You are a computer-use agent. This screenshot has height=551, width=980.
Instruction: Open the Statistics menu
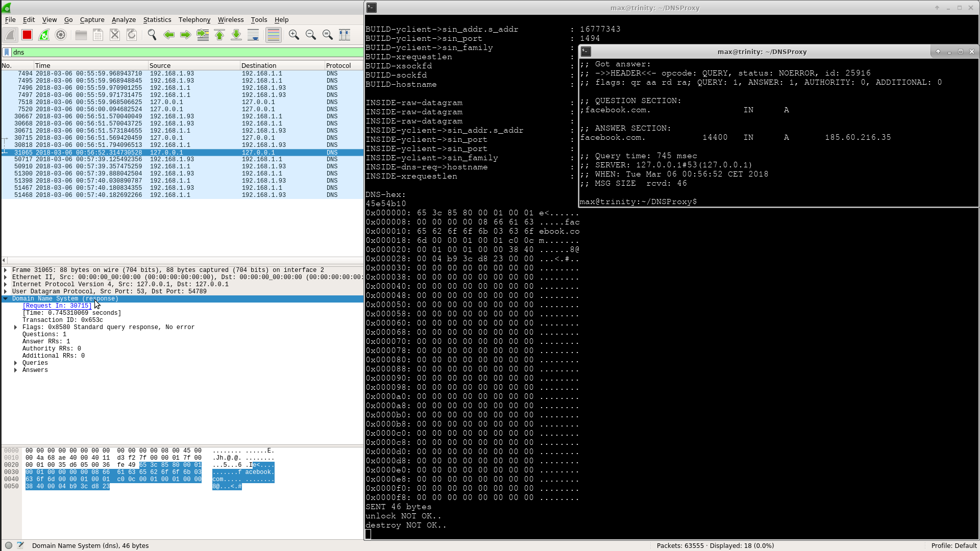(x=157, y=19)
